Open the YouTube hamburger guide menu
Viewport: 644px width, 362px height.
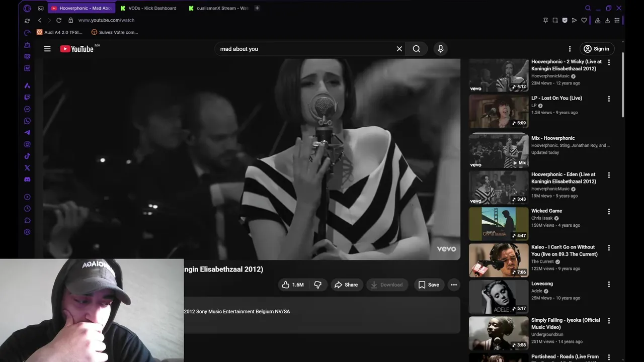(47, 49)
